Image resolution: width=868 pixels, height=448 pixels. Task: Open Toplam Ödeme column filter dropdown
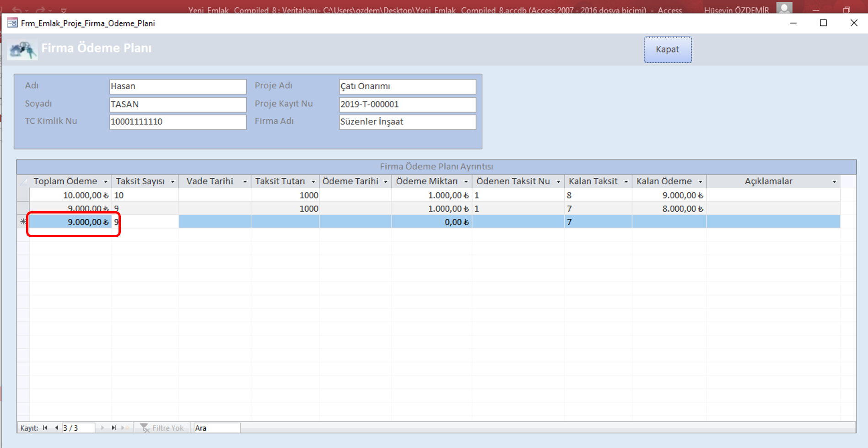106,182
